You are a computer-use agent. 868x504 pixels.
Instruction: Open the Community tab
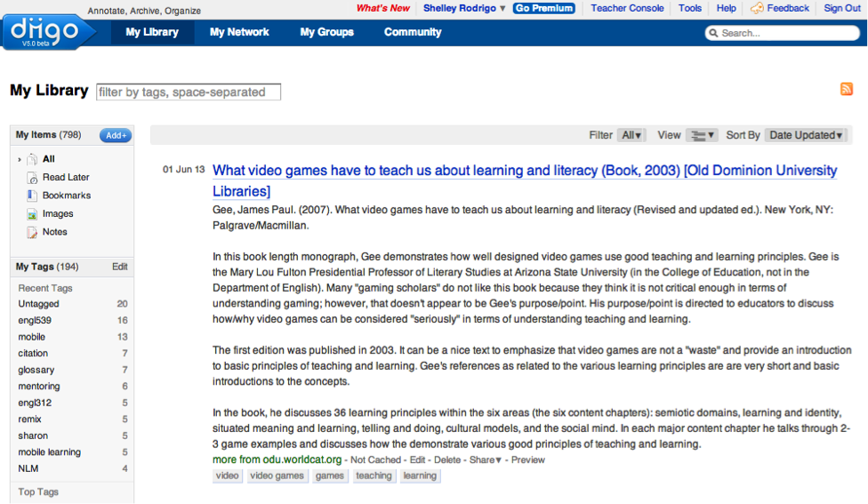point(413,32)
